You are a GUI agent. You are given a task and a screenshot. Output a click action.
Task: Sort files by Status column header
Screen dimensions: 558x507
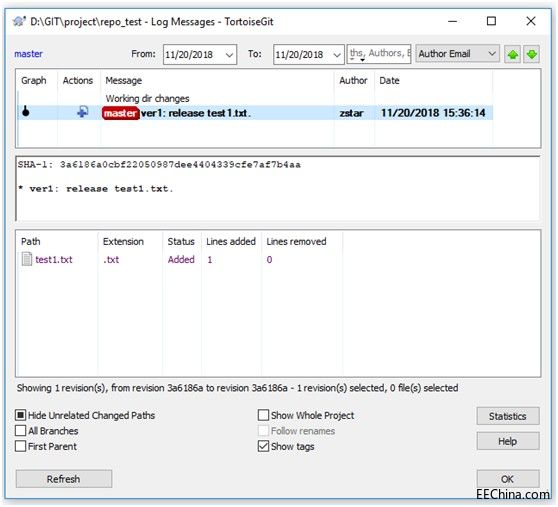(181, 242)
